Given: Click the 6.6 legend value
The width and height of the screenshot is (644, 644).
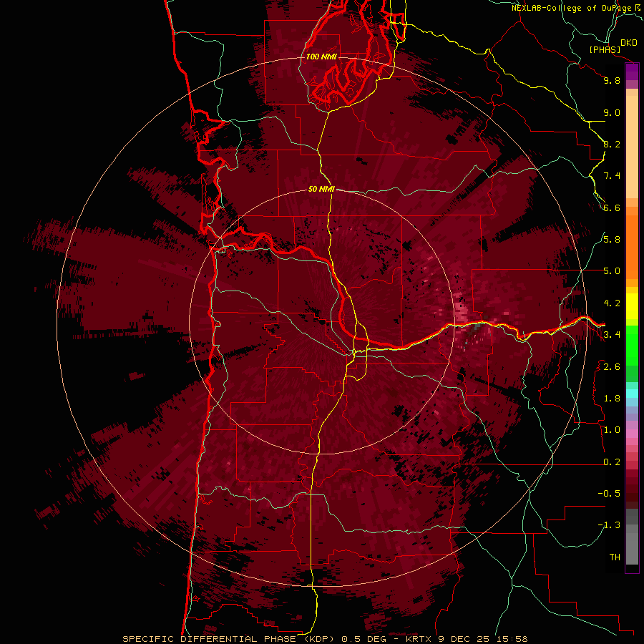Looking at the screenshot, I should tap(612, 208).
